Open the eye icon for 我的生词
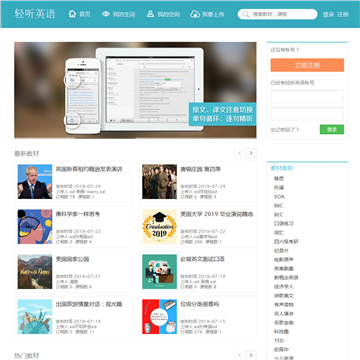The height and width of the screenshot is (360, 360). [106, 14]
